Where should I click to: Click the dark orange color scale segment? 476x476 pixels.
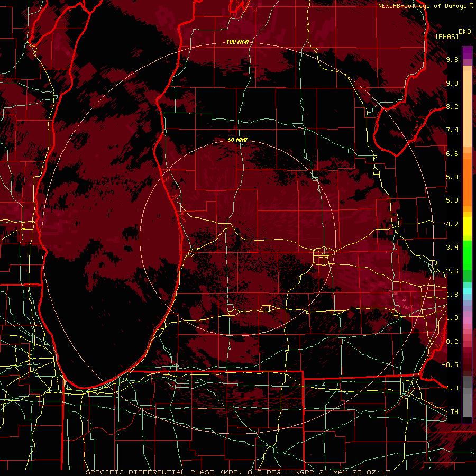tap(467, 182)
